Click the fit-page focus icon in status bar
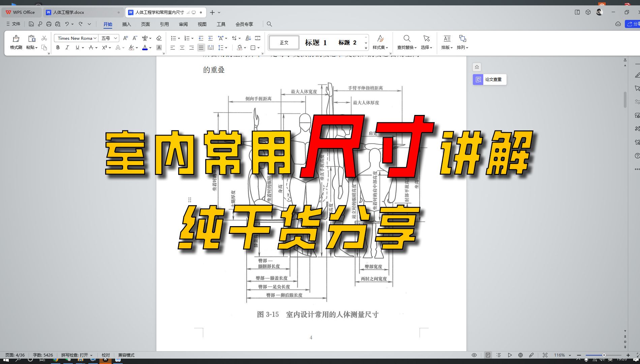The image size is (640, 364). (545, 355)
